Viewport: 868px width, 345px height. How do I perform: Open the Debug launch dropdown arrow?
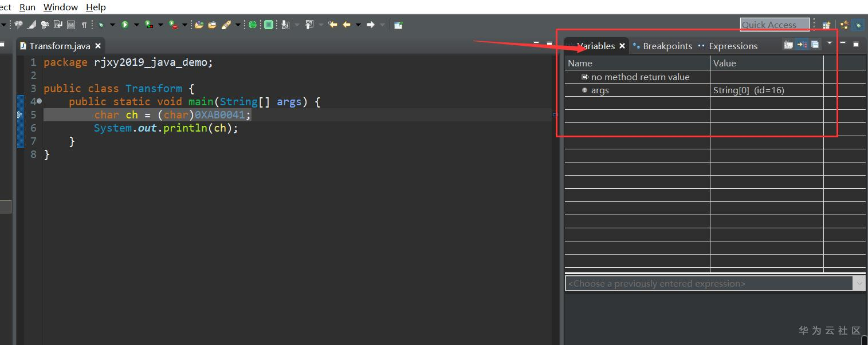(x=112, y=25)
